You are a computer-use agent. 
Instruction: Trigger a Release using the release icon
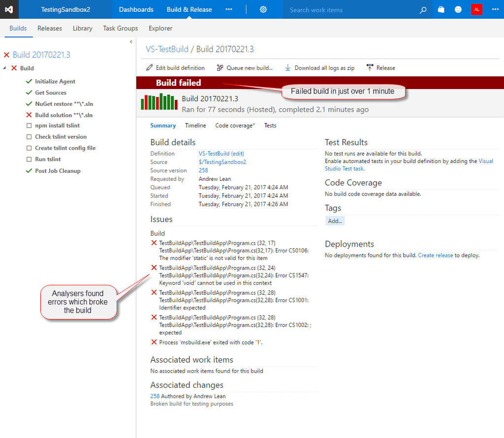(x=371, y=67)
